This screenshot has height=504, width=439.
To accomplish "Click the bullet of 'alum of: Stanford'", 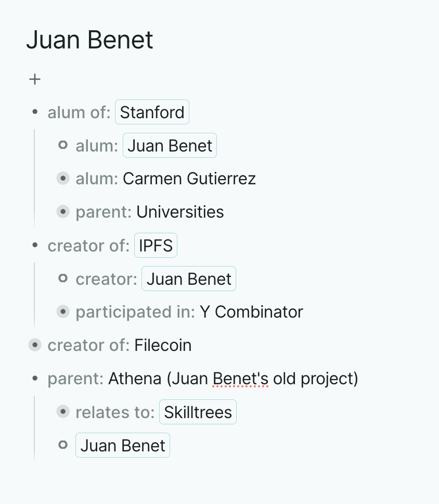I will coord(35,112).
